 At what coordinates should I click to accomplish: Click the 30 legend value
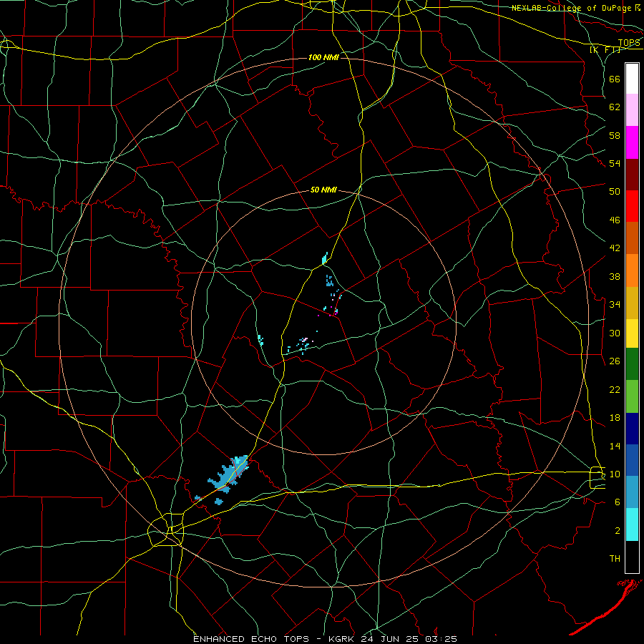click(x=615, y=333)
